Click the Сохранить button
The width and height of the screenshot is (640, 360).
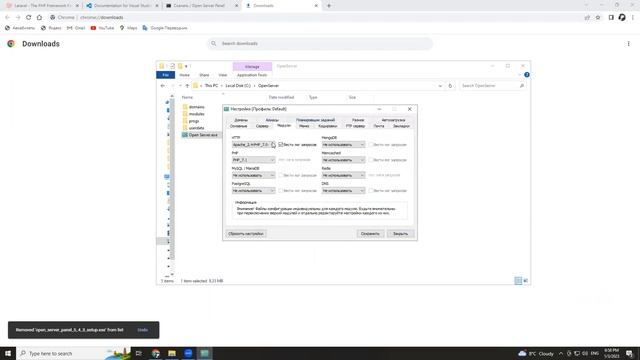[x=370, y=233]
